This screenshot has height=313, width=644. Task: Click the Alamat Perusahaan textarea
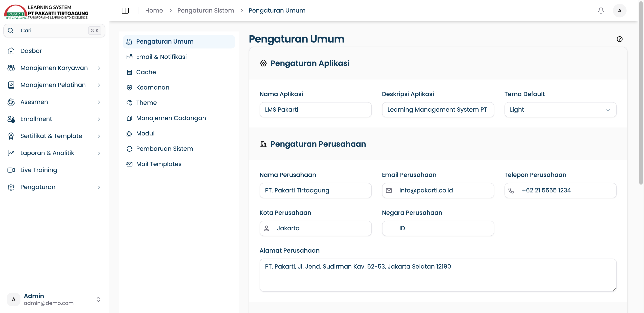click(438, 275)
